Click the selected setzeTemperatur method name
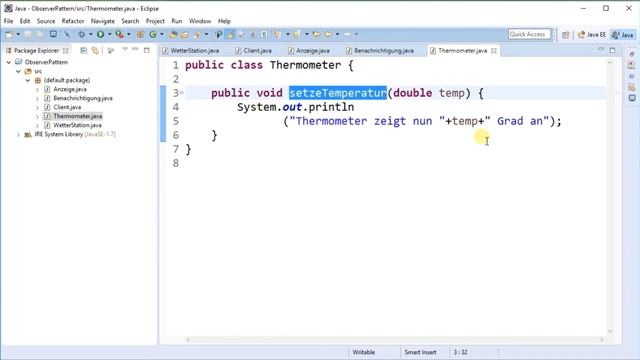The image size is (640, 360). (x=338, y=93)
